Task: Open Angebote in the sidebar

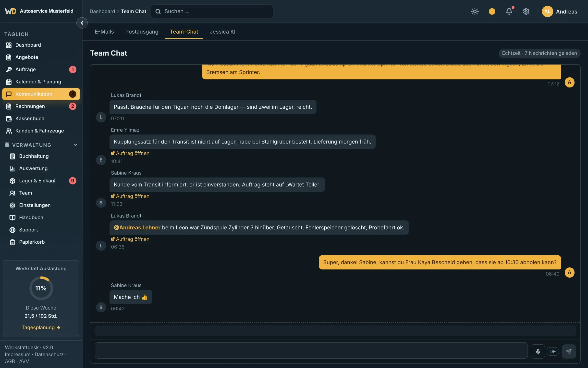Action: (x=41, y=57)
